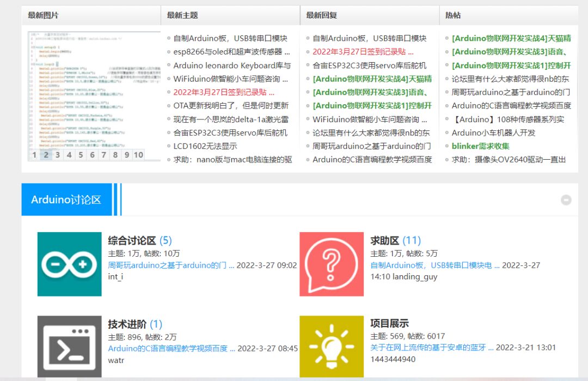Open delta-1a激光雷 topic
This screenshot has width=588, height=381.
[x=231, y=119]
